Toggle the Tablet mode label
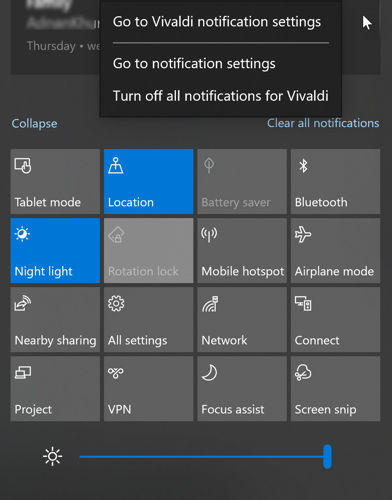 [48, 202]
